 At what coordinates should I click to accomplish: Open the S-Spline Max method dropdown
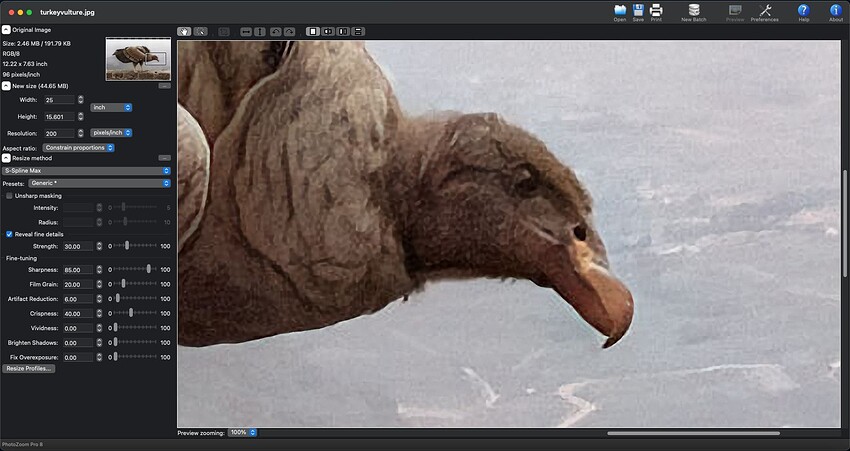87,171
